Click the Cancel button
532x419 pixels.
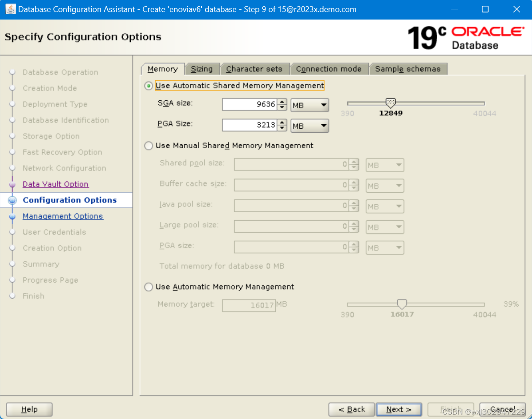click(503, 410)
